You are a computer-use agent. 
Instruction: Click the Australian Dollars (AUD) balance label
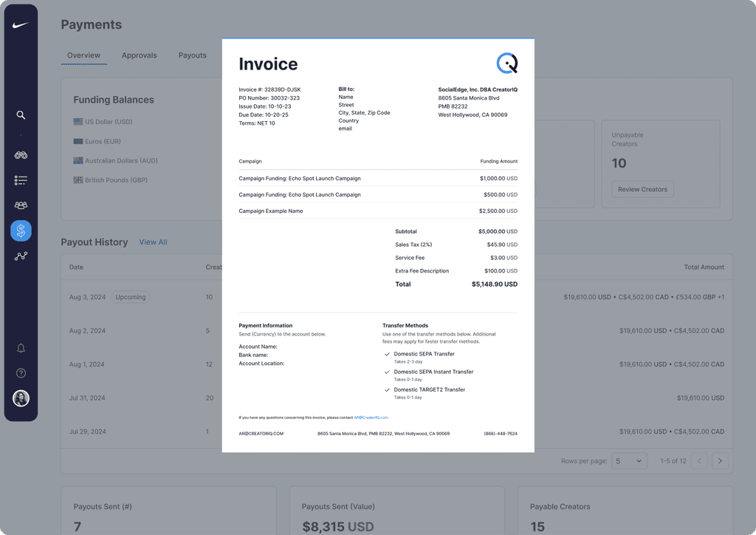(122, 160)
